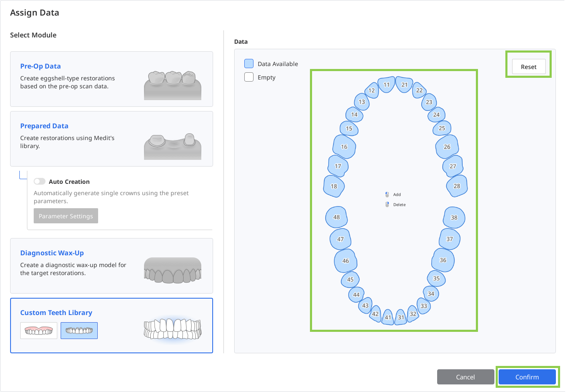Select tooth 26 on the upper arch

click(447, 147)
